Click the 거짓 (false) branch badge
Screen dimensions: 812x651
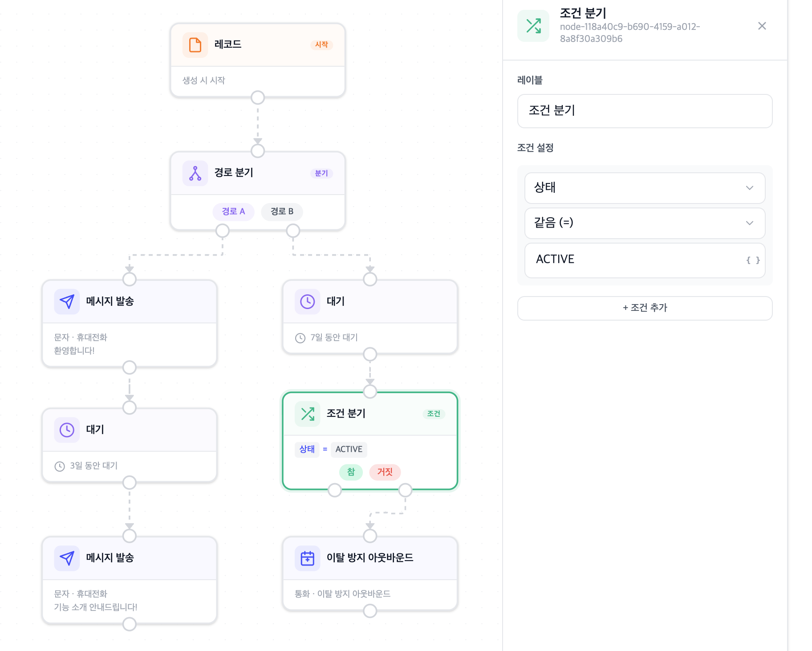coord(385,472)
